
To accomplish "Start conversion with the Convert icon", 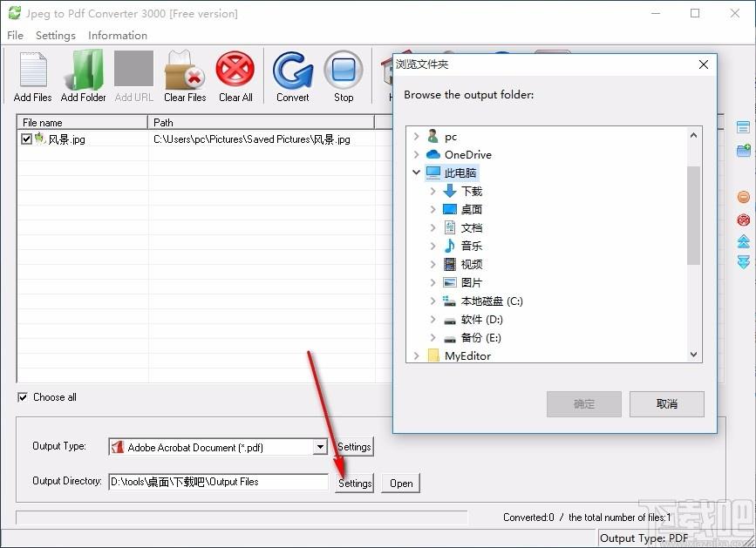I will [x=293, y=77].
